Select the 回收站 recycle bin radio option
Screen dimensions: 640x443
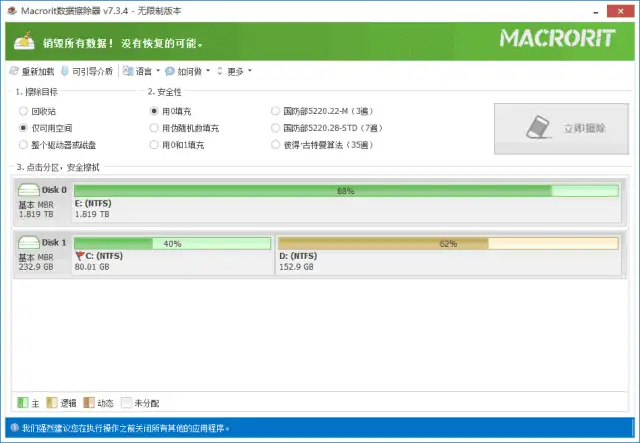24,111
